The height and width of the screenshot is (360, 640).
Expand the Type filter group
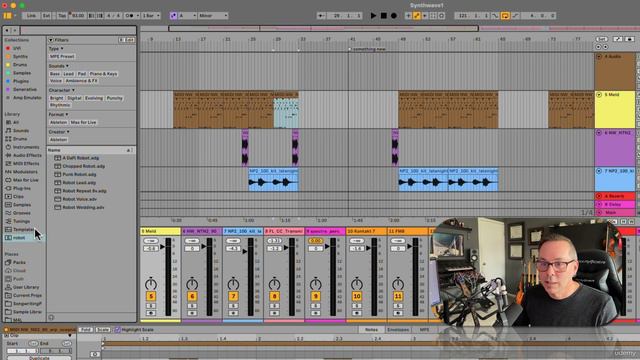(x=56, y=49)
